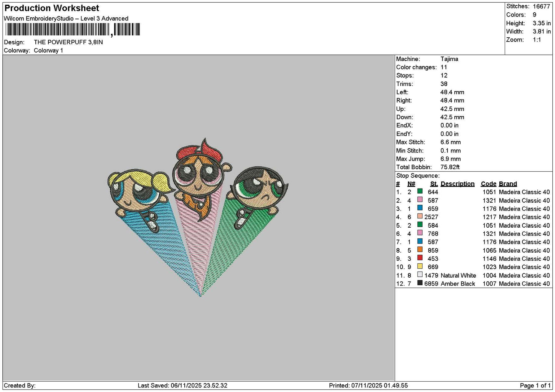Click the 'Code' column header
The height and width of the screenshot is (392, 555).
[489, 184]
